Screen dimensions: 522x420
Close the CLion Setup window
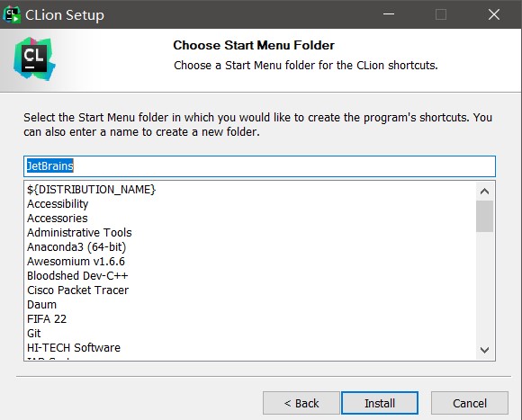494,14
